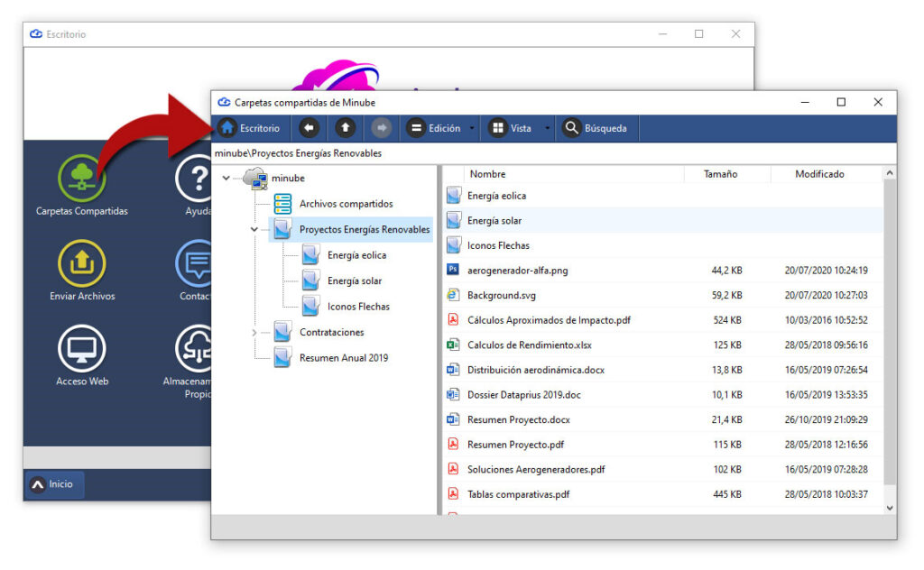Click the folder icon of Energía eolica row
The image size is (924, 570).
(453, 195)
